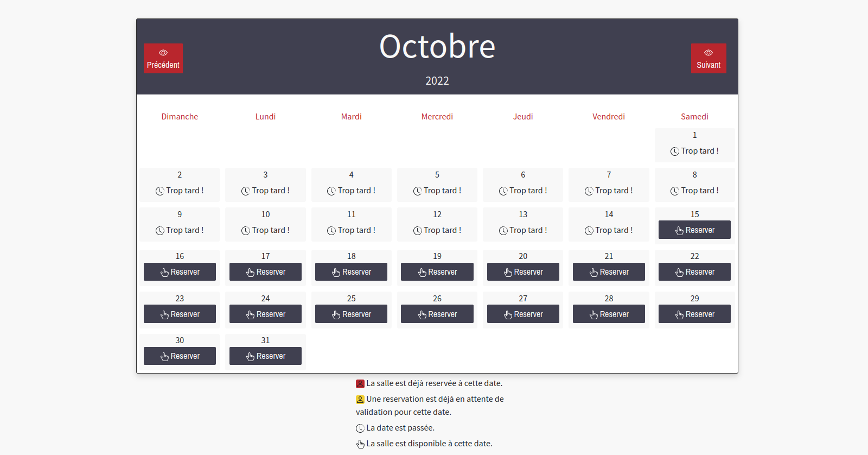Click the hand pointer legend icon
This screenshot has height=455, width=868.
click(x=360, y=444)
